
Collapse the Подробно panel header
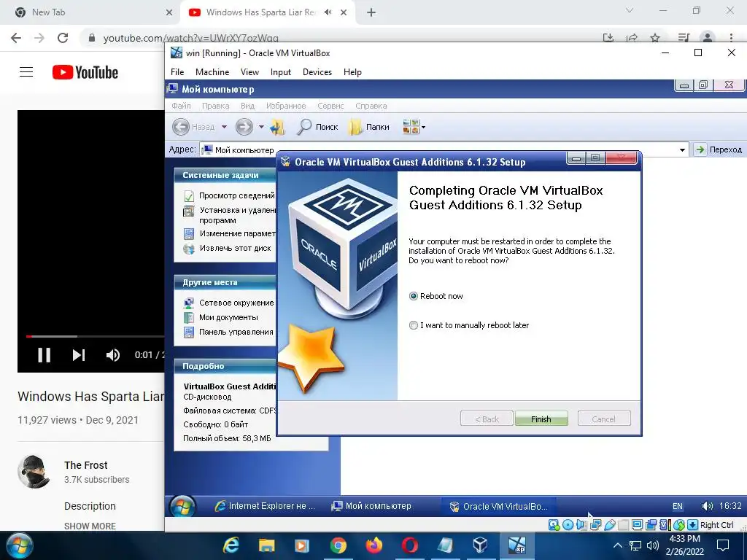(x=225, y=366)
